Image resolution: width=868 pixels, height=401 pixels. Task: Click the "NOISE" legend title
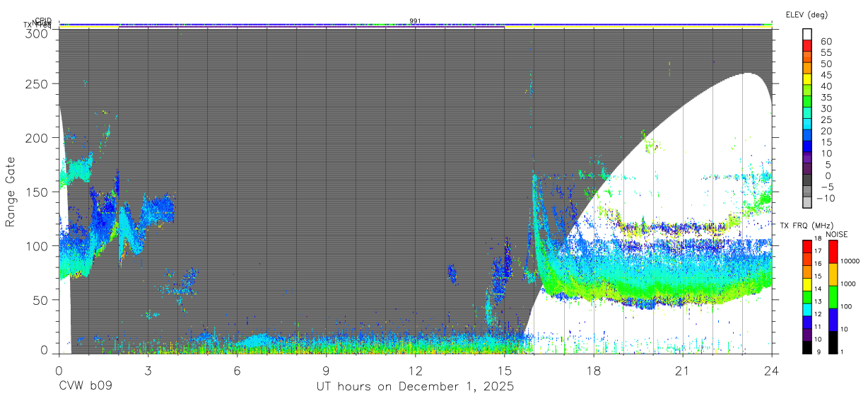pyautogui.click(x=838, y=234)
